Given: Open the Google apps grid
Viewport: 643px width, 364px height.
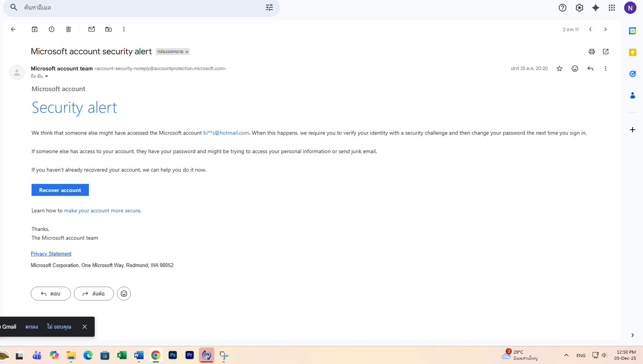Looking at the screenshot, I should point(612,8).
